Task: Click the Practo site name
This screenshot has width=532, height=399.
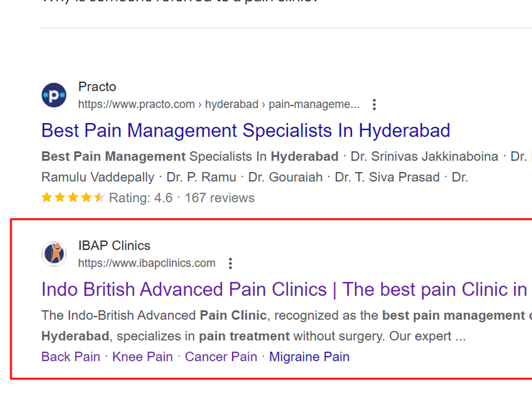Action: click(97, 87)
